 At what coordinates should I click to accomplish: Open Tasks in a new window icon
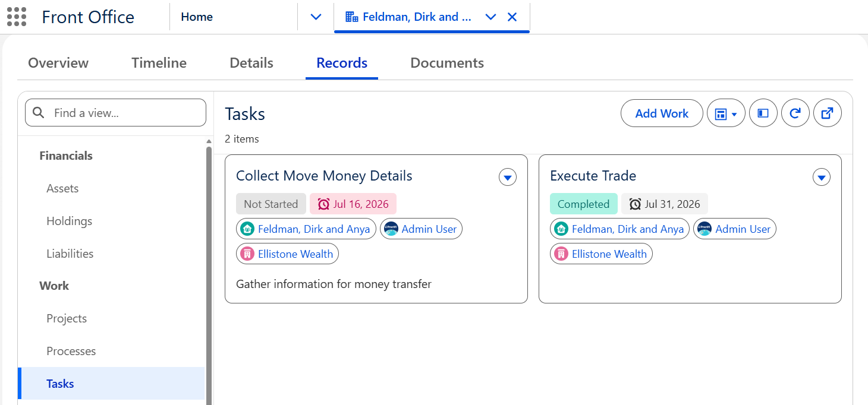pos(827,113)
